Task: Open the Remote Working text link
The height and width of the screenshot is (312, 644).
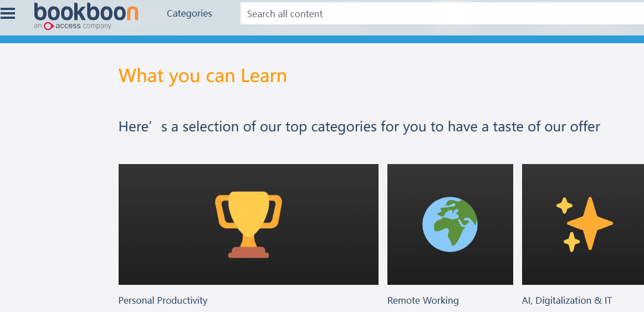Action: [x=423, y=300]
